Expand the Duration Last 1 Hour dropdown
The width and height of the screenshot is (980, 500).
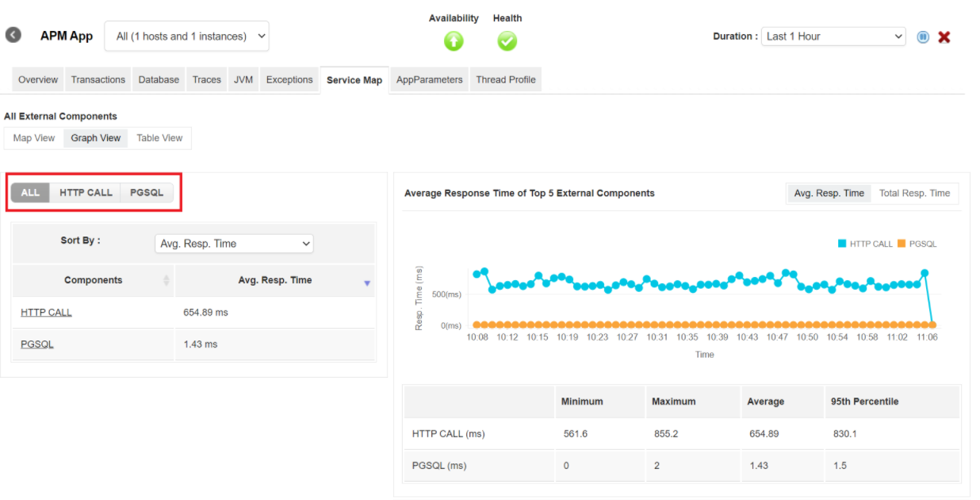(x=833, y=37)
